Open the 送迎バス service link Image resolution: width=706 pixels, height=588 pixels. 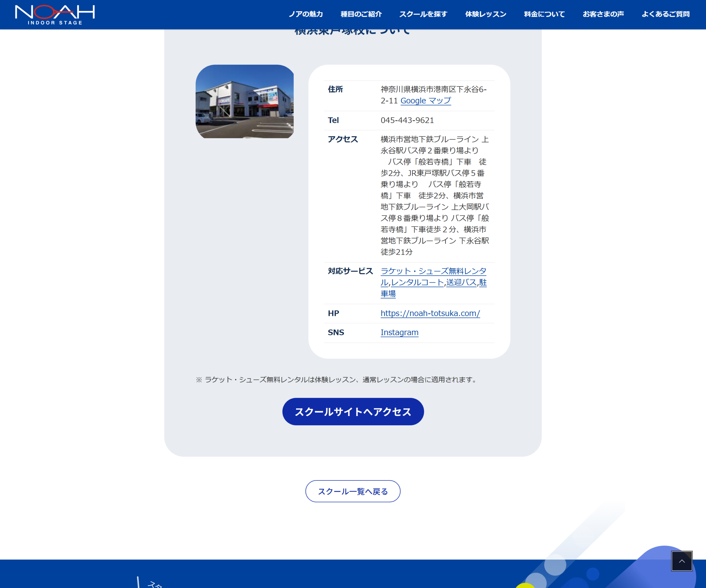[461, 282]
